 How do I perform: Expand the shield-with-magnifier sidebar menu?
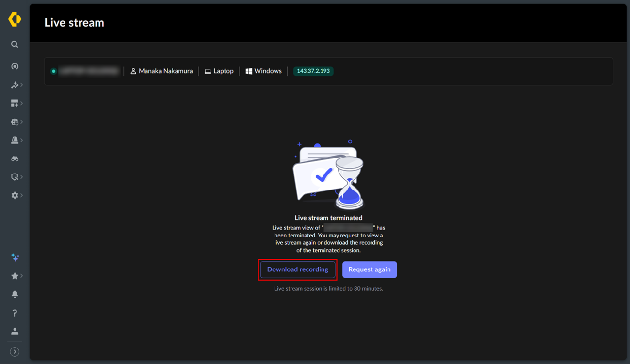coord(16,177)
